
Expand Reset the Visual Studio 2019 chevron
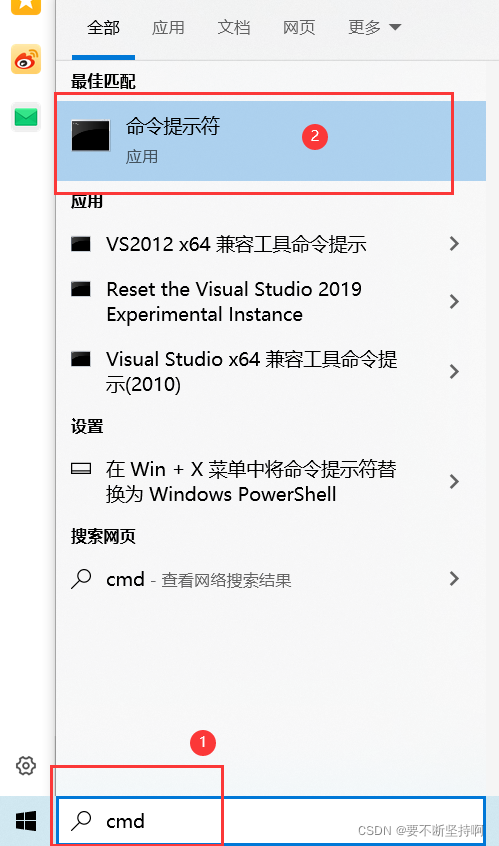[454, 302]
